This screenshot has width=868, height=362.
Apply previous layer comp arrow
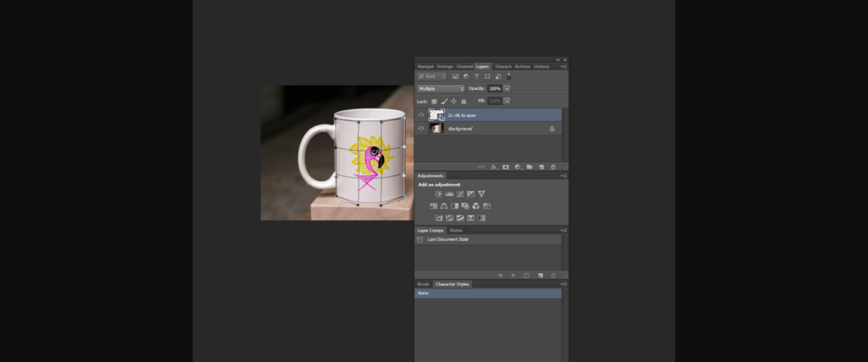tap(500, 275)
